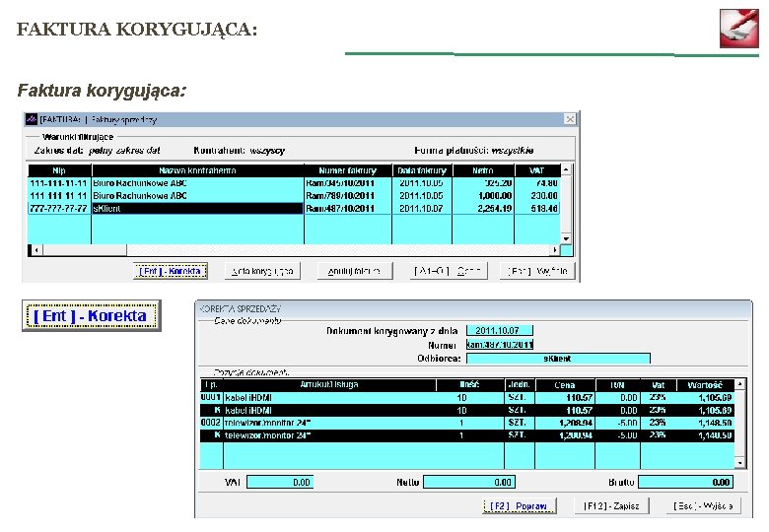Click the Ilość column header
This screenshot has height=532, width=769.
pyautogui.click(x=470, y=384)
